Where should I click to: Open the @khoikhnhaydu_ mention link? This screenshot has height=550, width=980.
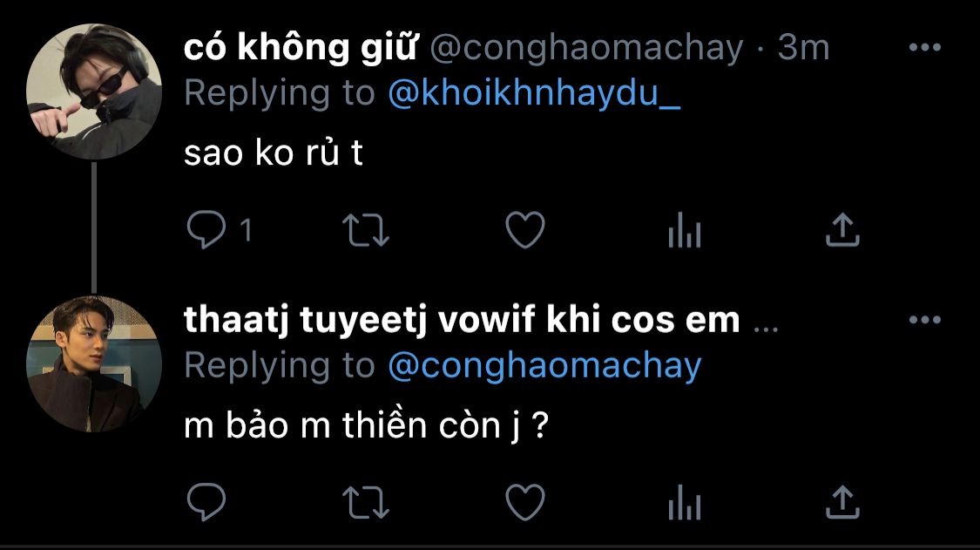tap(534, 94)
